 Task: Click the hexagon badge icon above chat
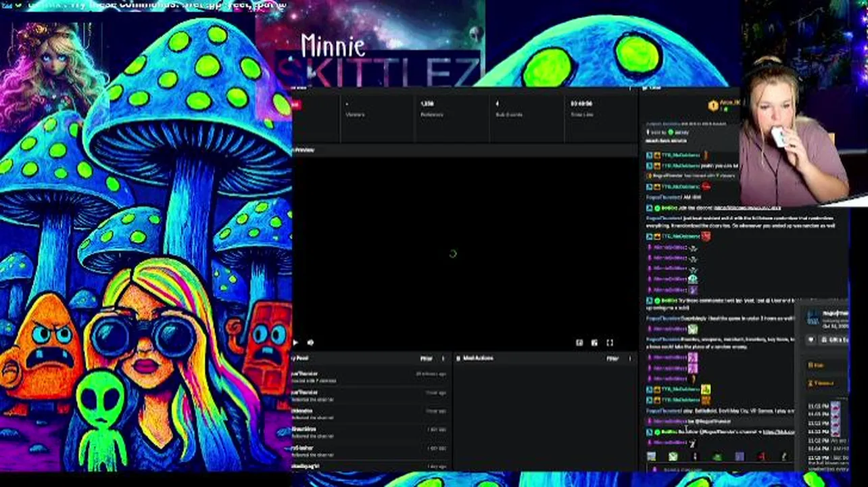(713, 106)
